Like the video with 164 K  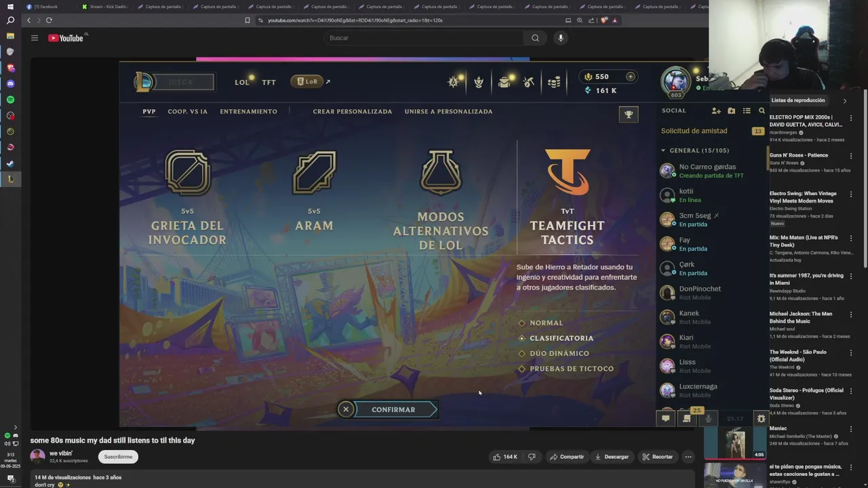pos(506,457)
